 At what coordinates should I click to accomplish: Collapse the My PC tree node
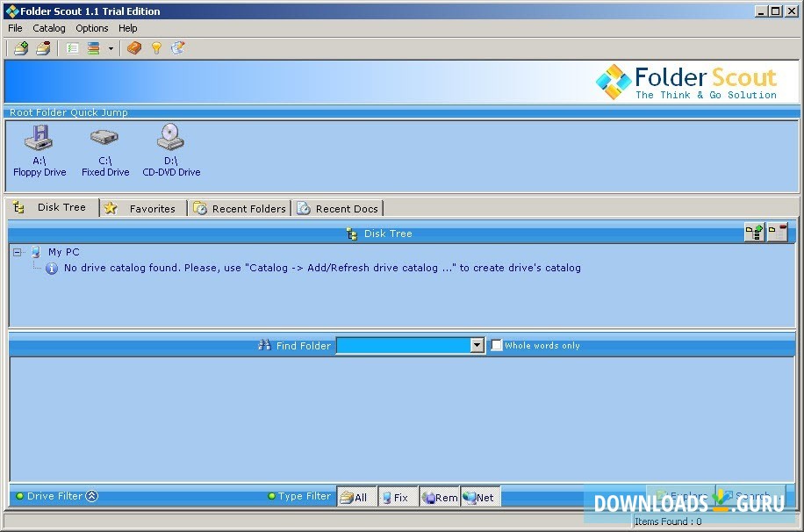click(x=18, y=252)
